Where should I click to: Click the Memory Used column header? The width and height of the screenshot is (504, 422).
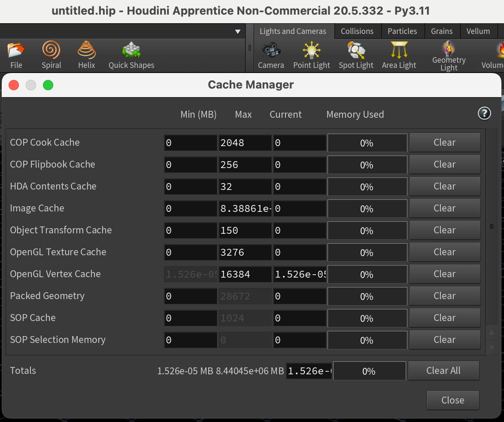[x=355, y=114]
